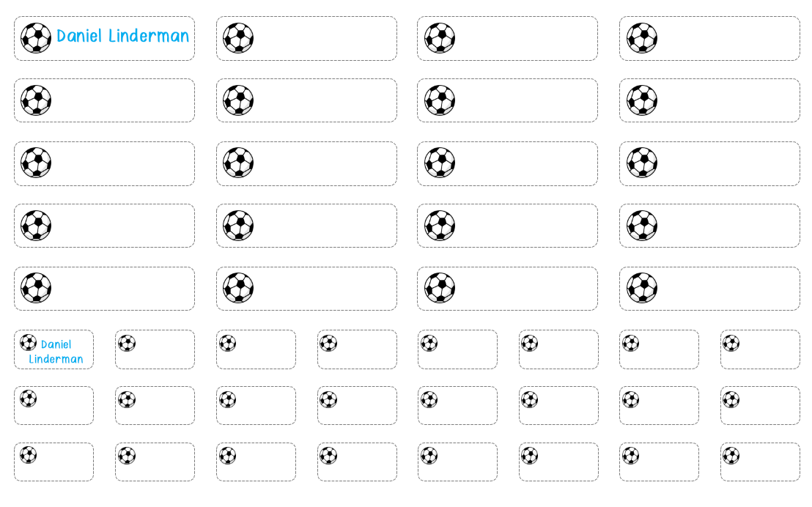Select soccer ball in top-right large label

click(642, 38)
